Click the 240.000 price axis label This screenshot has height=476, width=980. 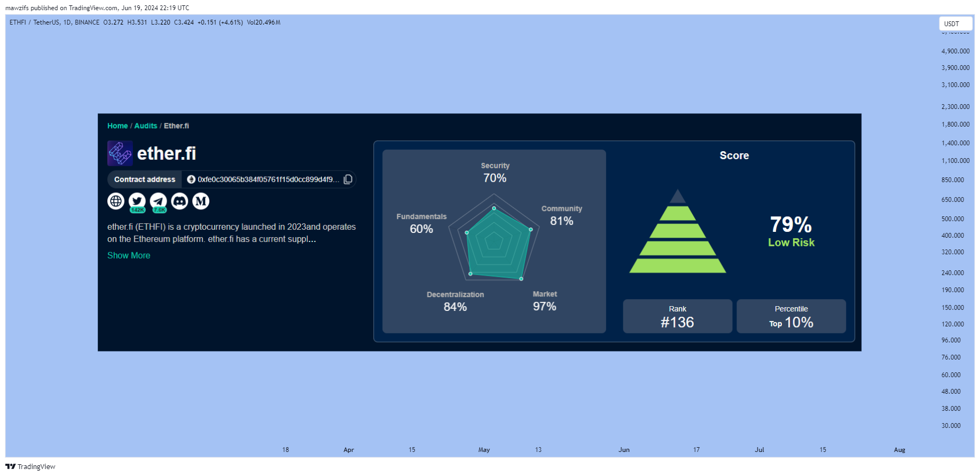[x=953, y=273]
